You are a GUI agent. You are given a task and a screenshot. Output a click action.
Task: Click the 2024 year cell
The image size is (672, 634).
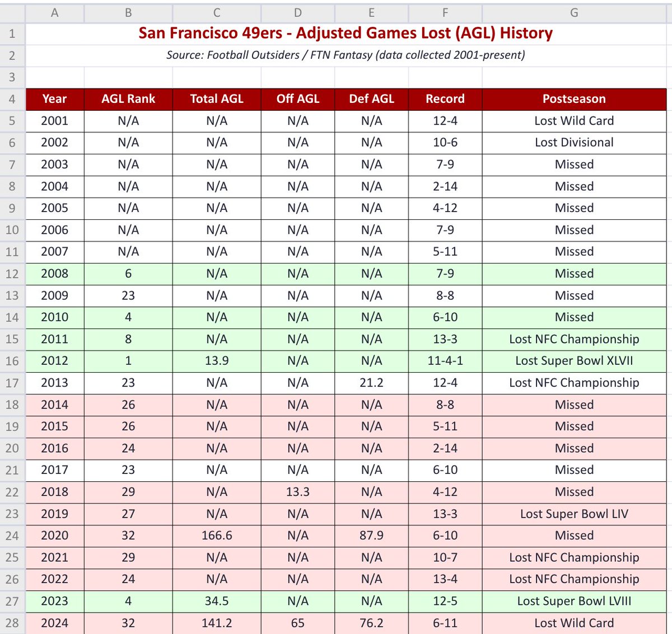(x=54, y=623)
